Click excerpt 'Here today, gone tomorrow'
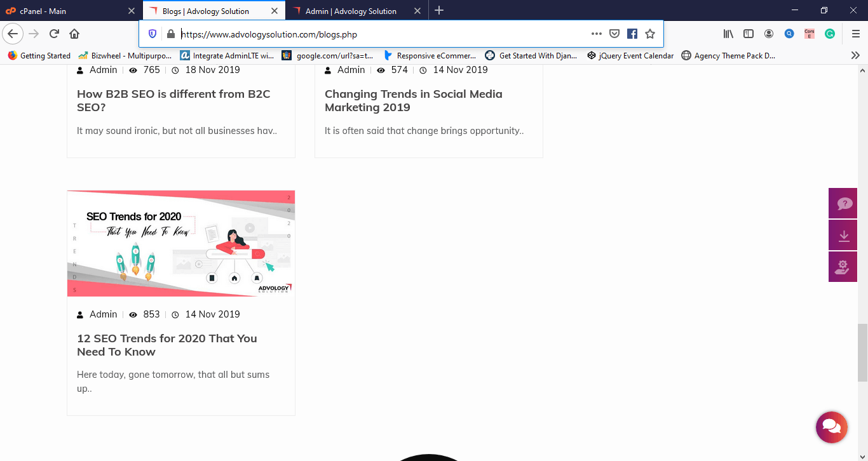The height and width of the screenshot is (461, 868). pos(173,382)
